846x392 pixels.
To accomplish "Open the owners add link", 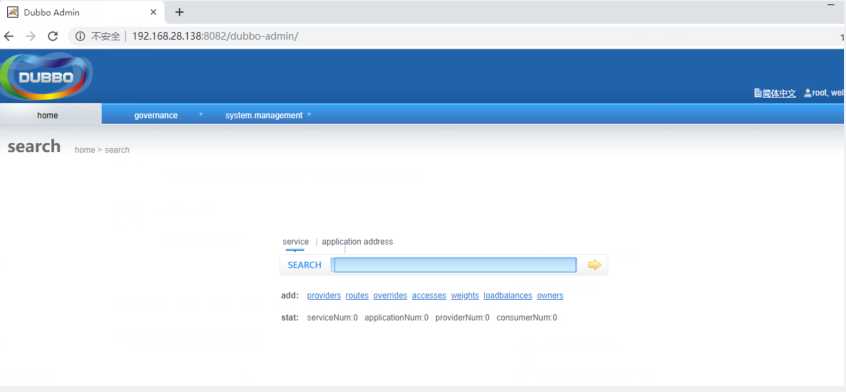I will point(550,295).
